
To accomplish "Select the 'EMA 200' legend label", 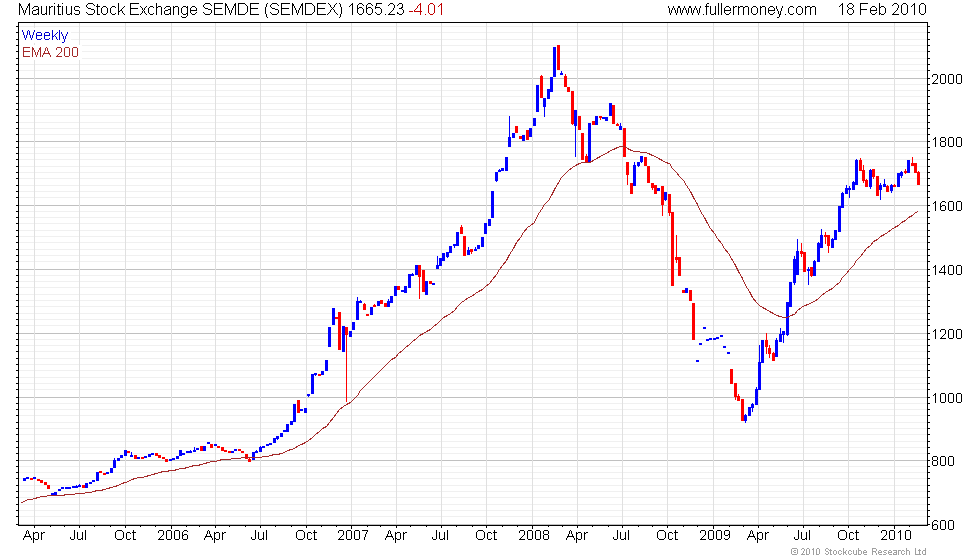I will (51, 52).
